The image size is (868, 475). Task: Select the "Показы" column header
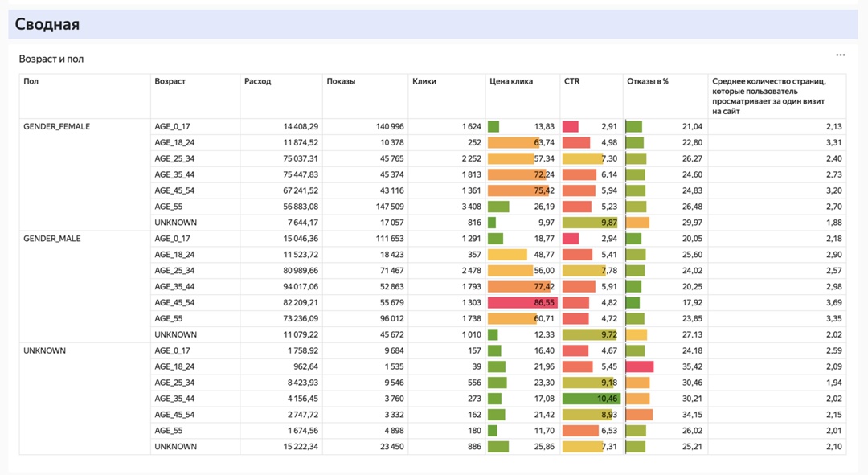coord(341,81)
